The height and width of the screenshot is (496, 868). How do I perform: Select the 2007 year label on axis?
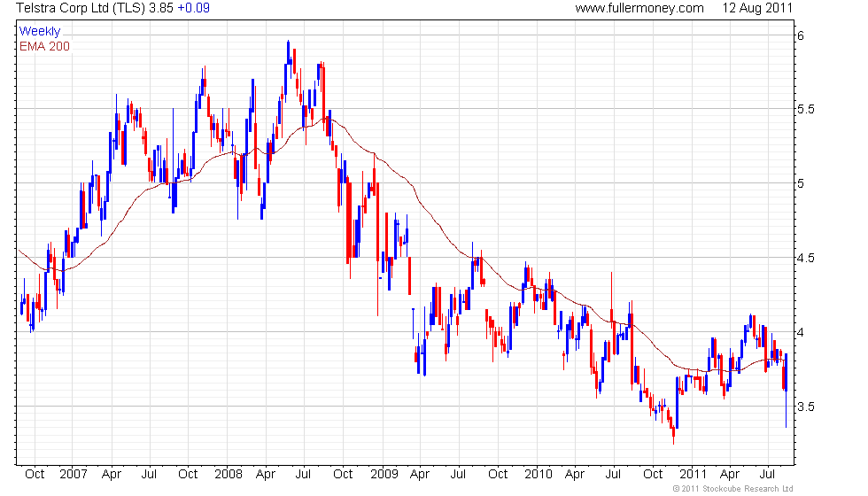73,475
